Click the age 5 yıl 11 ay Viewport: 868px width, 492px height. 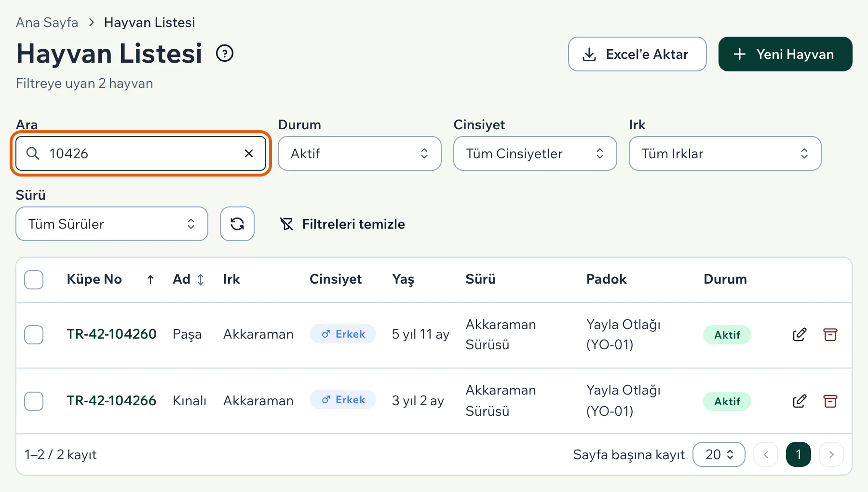point(420,334)
